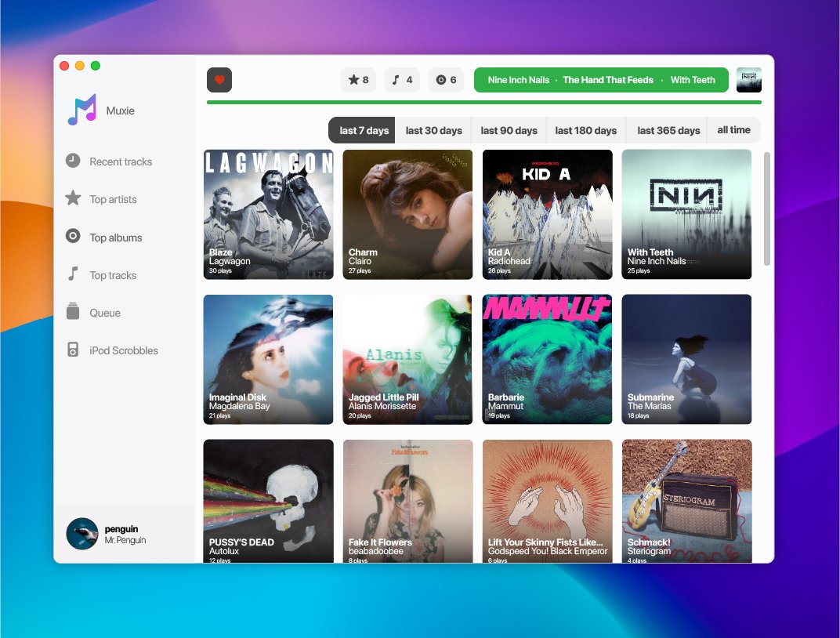This screenshot has width=840, height=638.
Task: Click the disc icon beside Top albums
Action: (73, 236)
